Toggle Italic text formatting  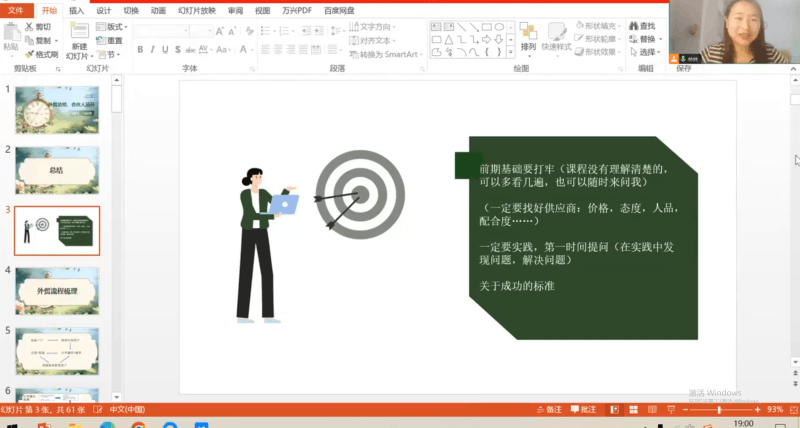click(153, 49)
